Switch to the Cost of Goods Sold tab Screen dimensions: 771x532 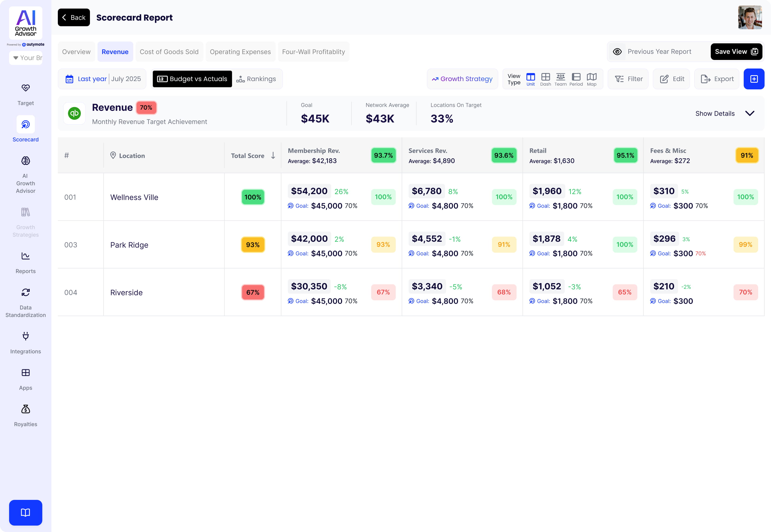[x=169, y=52]
